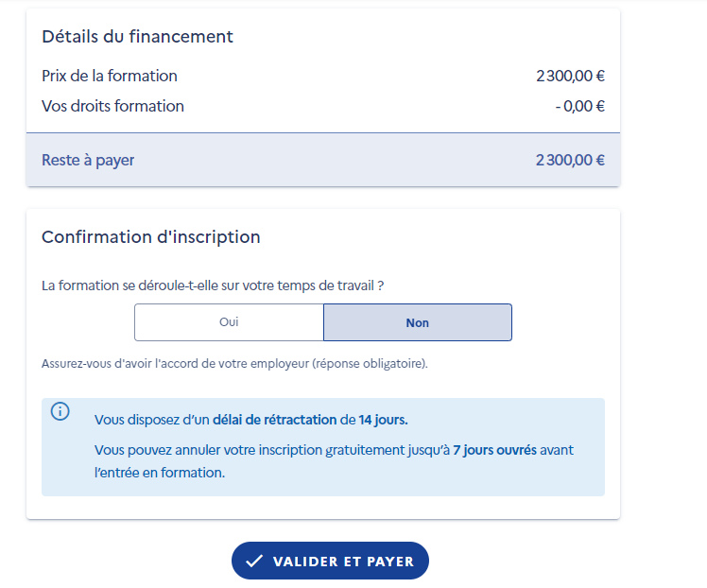
Task: Click the 'Reste à payer' amount value
Action: (570, 161)
